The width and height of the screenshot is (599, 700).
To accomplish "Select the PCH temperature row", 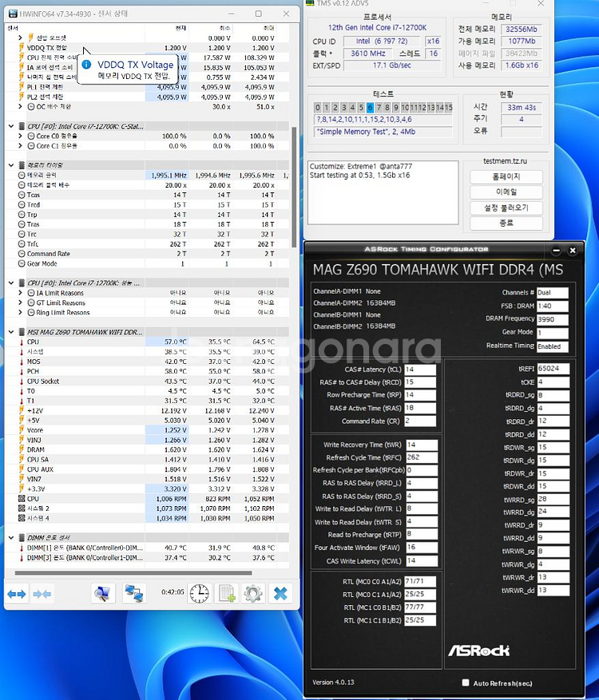I will (x=148, y=371).
